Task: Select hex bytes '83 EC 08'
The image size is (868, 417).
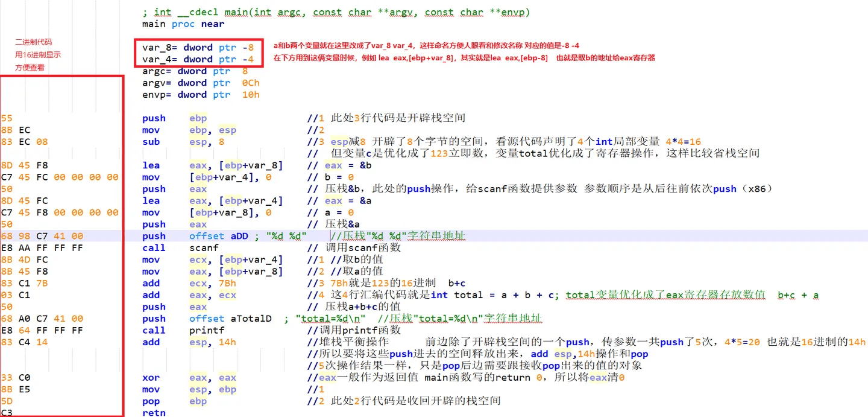Action: (24, 142)
